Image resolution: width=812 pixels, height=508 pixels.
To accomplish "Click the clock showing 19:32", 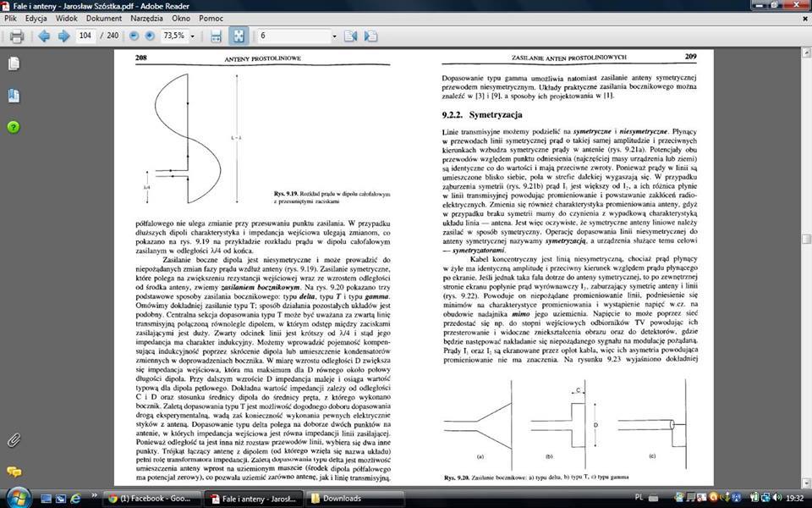I will pyautogui.click(x=794, y=498).
